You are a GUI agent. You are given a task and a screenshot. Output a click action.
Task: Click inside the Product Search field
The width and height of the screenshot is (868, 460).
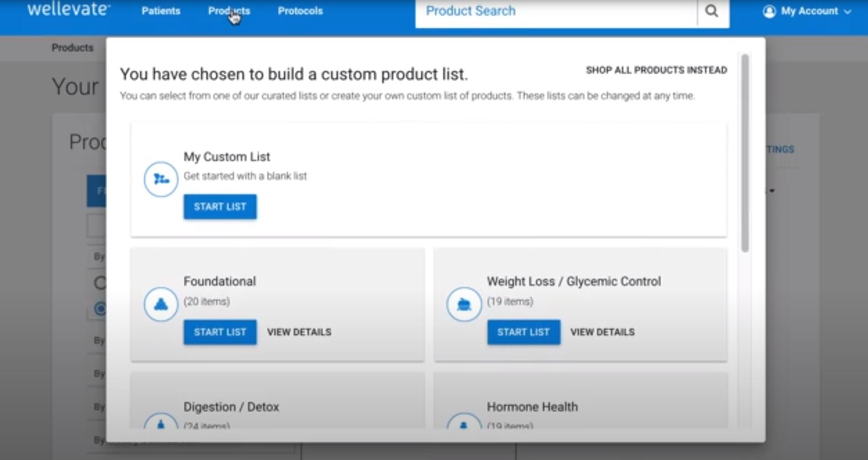tap(531, 11)
